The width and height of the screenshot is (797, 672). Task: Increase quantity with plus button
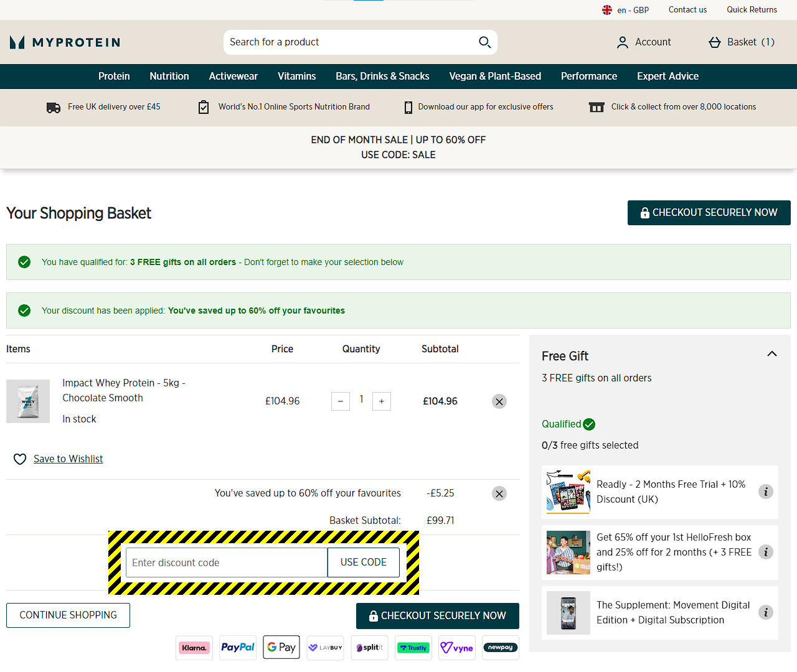click(x=382, y=401)
